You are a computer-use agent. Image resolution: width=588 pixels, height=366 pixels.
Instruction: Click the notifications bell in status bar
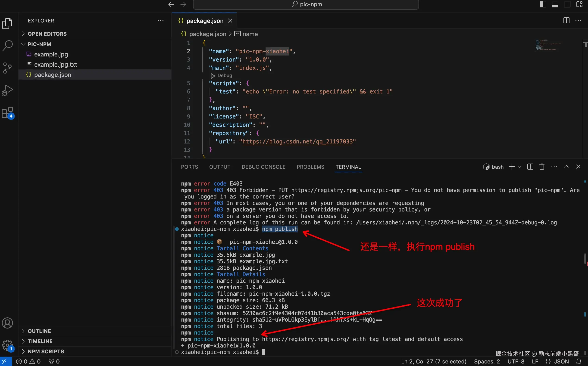(579, 361)
